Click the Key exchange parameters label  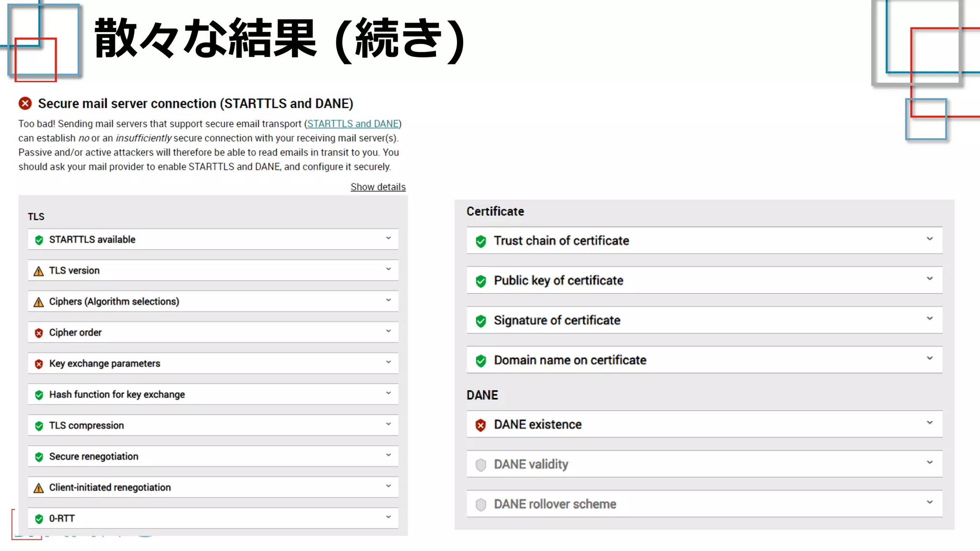(x=105, y=364)
